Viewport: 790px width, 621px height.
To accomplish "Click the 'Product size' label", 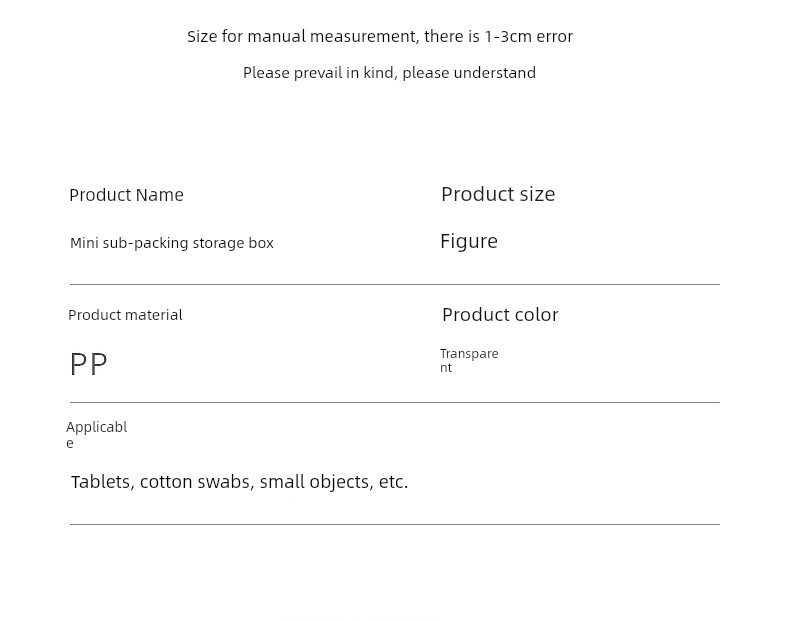I will (498, 194).
